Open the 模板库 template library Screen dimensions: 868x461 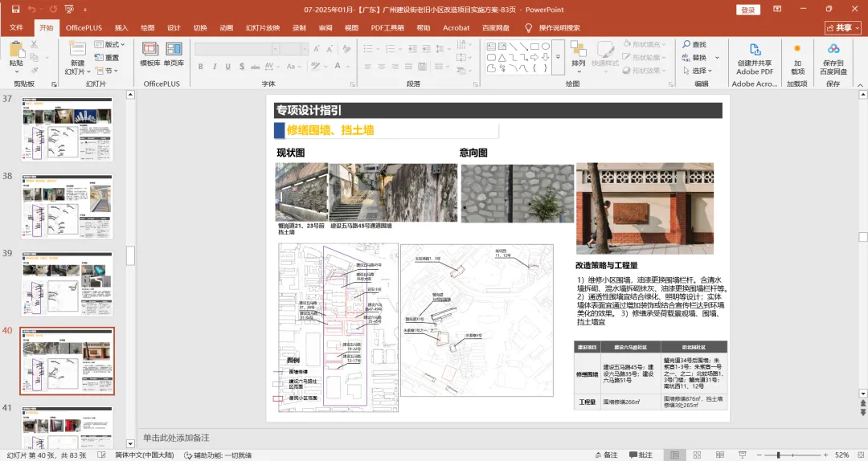pyautogui.click(x=150, y=53)
